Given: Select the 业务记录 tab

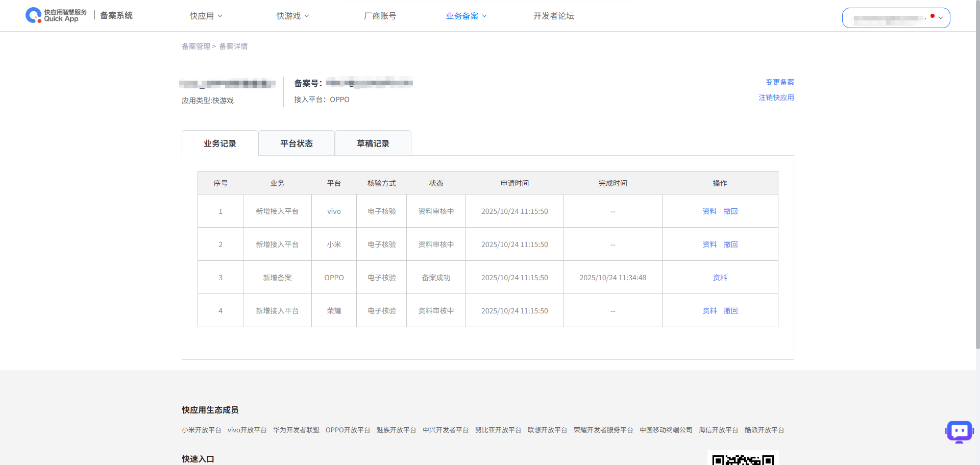Looking at the screenshot, I should [x=220, y=143].
